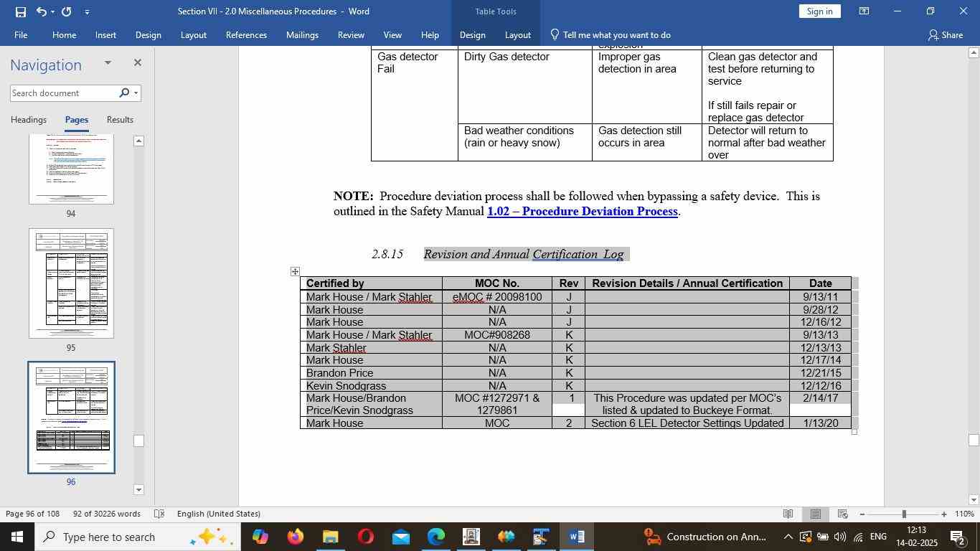980x551 pixels.
Task: Click 'Kevin Snodgrass' table cell
Action: (x=371, y=385)
